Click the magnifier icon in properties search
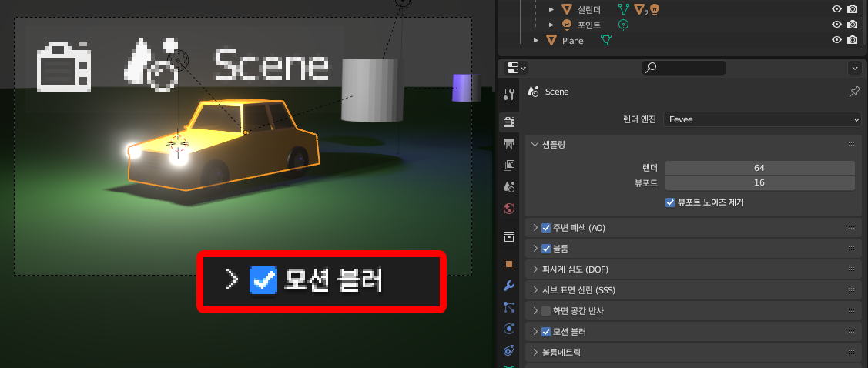This screenshot has width=868, height=368. click(x=651, y=68)
